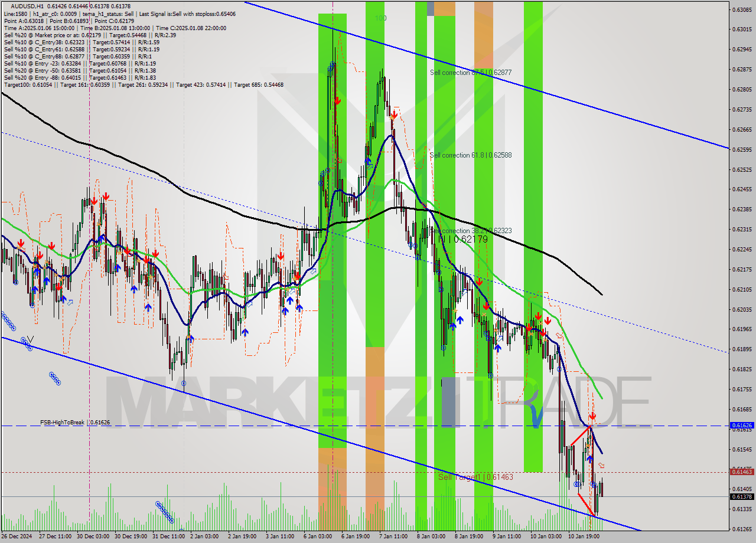Select the red 0.61463 price tag on axis
The height and width of the screenshot is (543, 756).
(x=741, y=471)
